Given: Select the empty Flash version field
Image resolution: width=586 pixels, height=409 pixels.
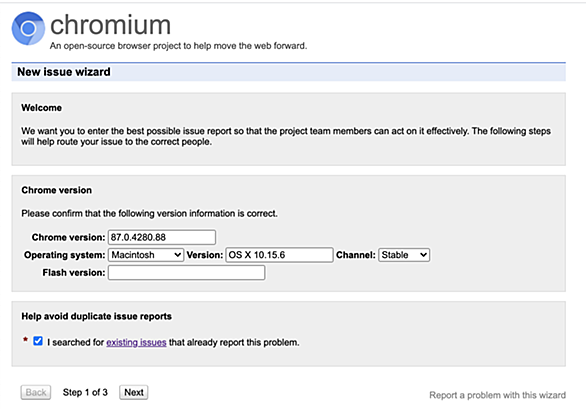Looking at the screenshot, I should tap(186, 273).
